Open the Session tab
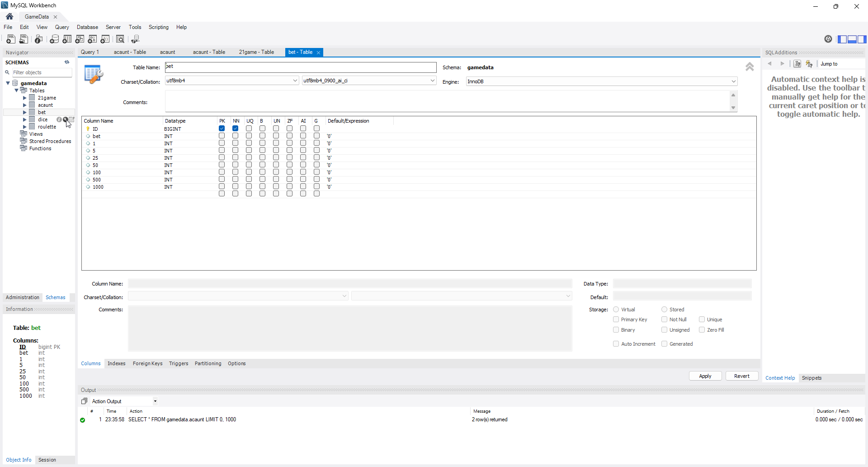The width and height of the screenshot is (868, 467). click(x=47, y=460)
